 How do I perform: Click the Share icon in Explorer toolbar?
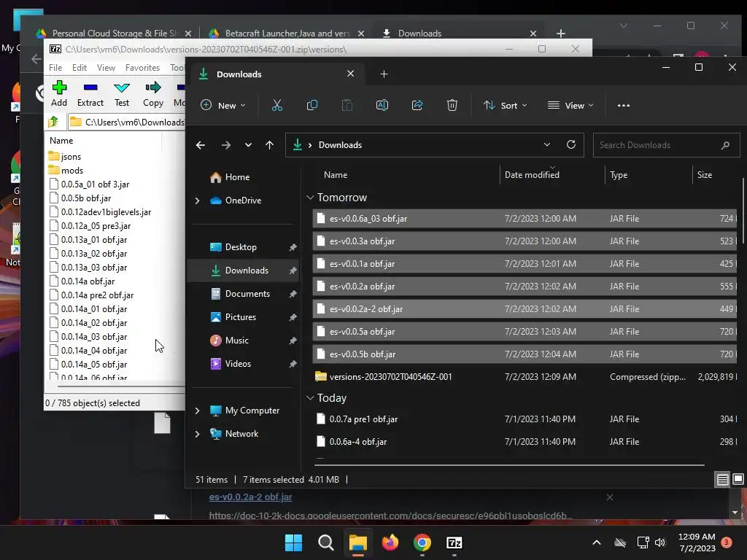click(417, 105)
